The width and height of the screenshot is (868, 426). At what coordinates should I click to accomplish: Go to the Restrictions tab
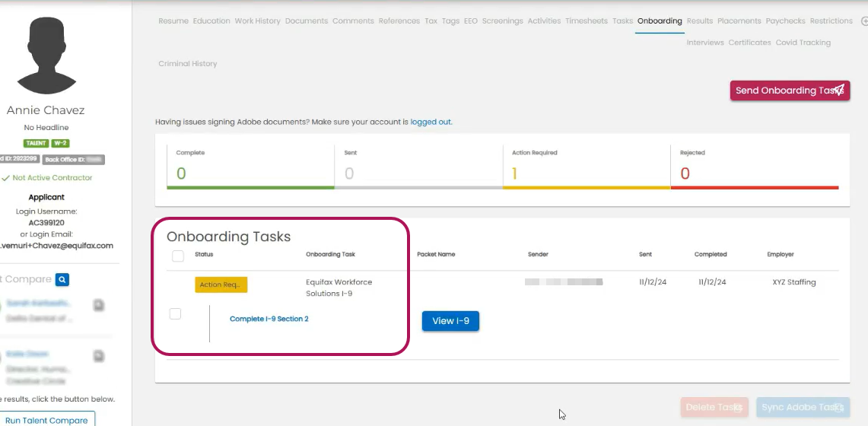(x=831, y=21)
